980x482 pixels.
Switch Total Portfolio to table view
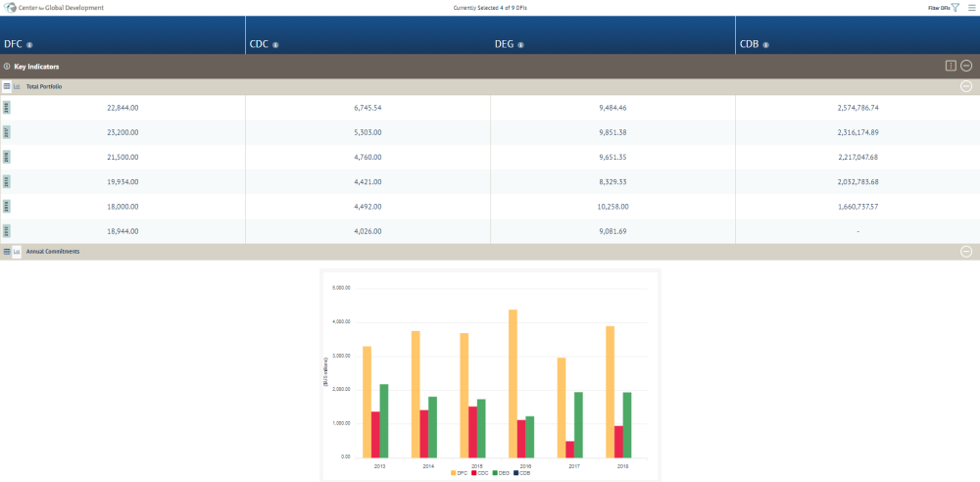[x=6, y=86]
